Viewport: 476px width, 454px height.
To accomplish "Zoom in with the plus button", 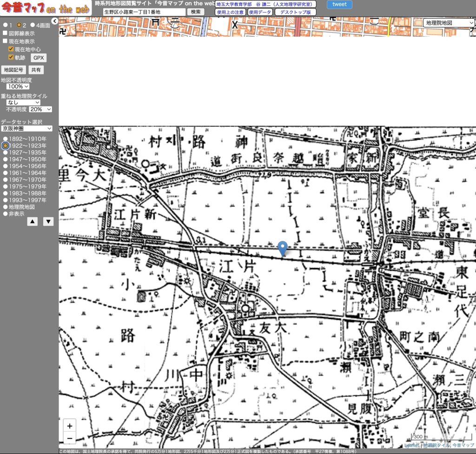I will pos(70,426).
